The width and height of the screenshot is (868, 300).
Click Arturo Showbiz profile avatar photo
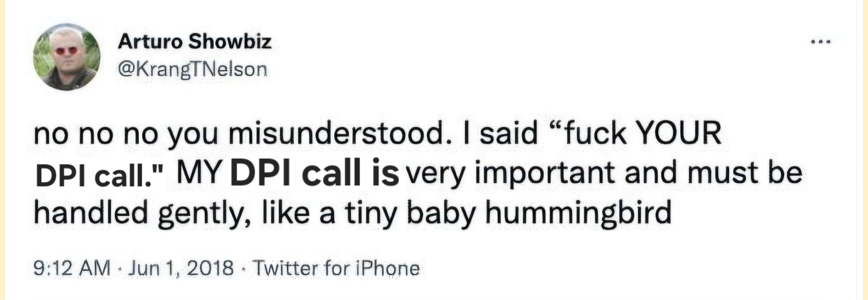coord(67,57)
